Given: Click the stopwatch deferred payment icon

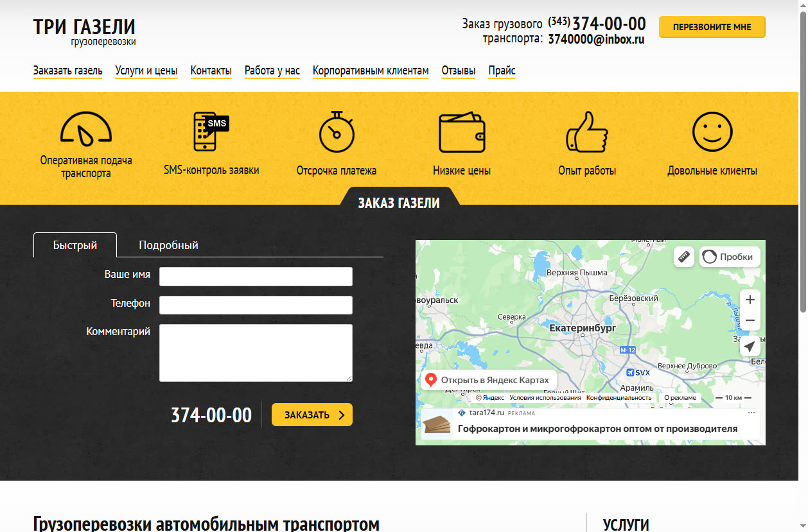Looking at the screenshot, I should click(x=337, y=132).
